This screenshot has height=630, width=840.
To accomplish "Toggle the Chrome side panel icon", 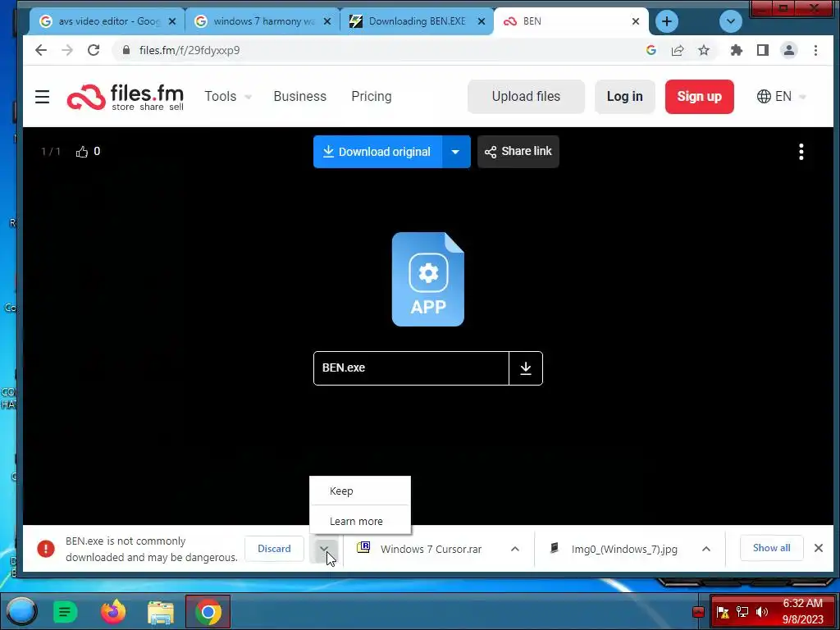I will click(762, 50).
